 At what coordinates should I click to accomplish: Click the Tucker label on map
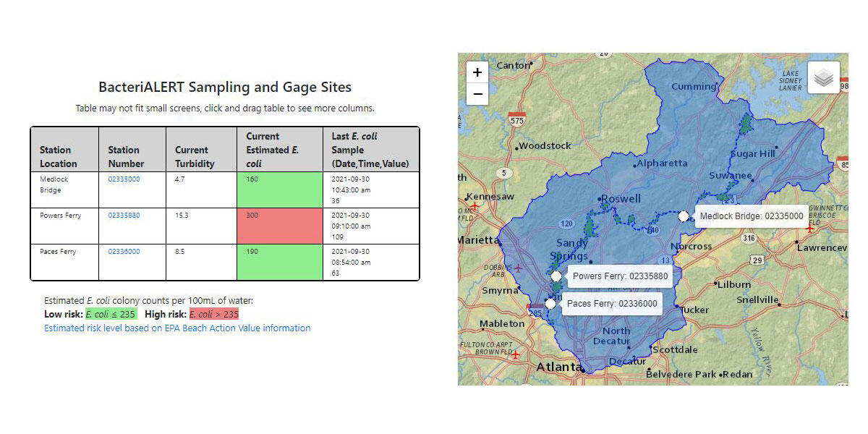[694, 310]
